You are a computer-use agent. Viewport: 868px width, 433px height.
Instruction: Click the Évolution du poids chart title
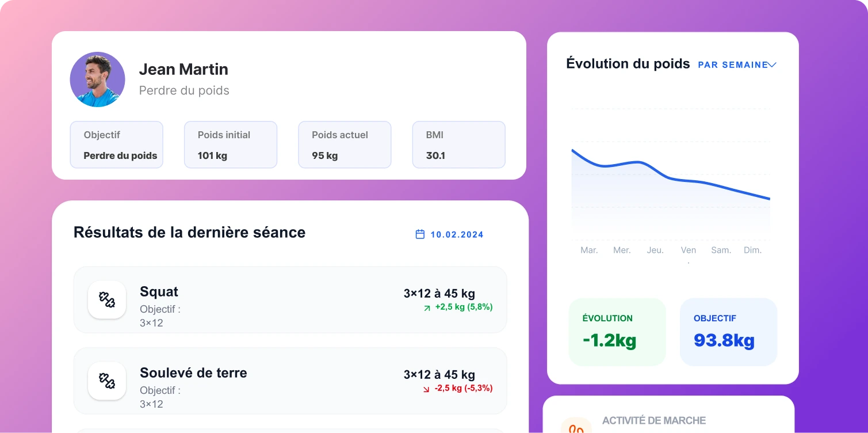(x=628, y=63)
